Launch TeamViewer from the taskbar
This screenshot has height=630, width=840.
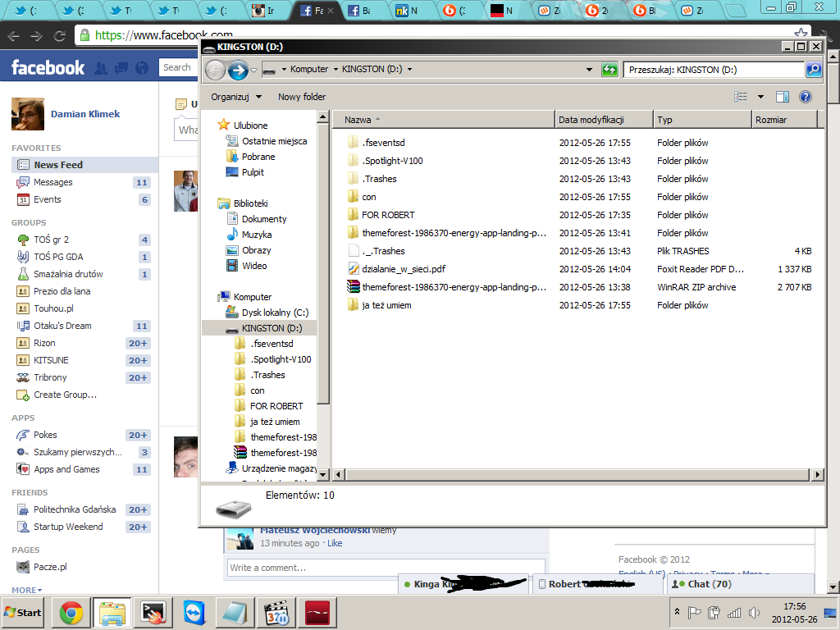click(x=196, y=613)
